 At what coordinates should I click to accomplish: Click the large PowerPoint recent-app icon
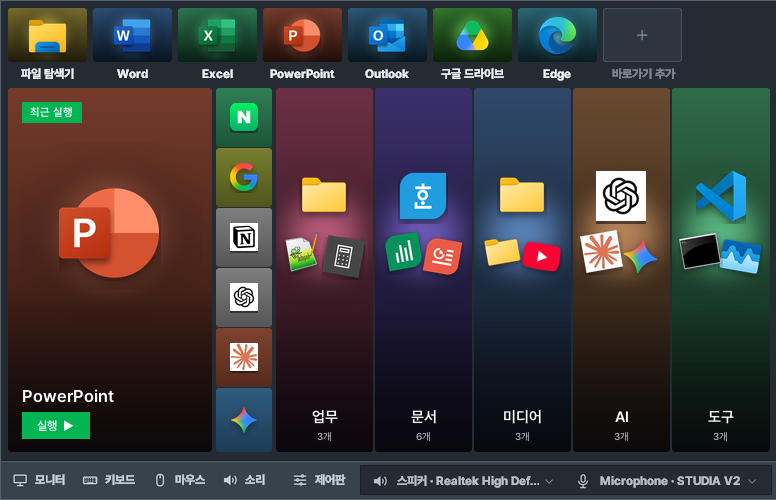click(x=109, y=232)
